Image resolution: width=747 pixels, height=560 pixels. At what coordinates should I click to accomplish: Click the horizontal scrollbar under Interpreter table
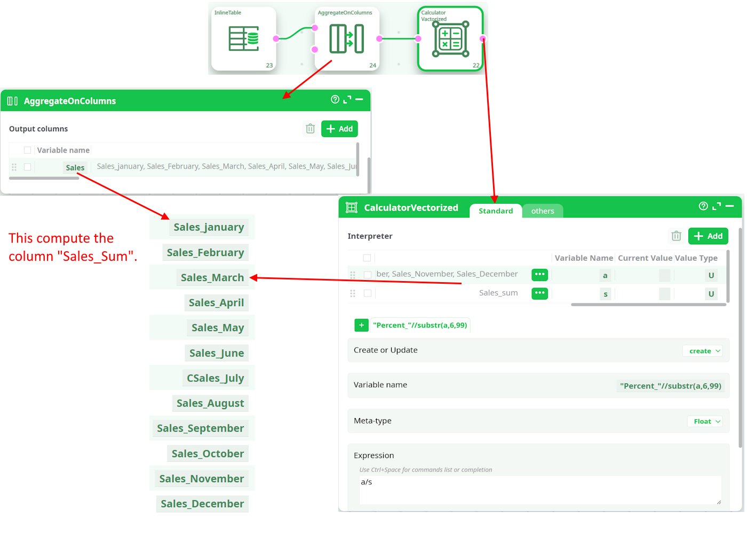point(648,305)
